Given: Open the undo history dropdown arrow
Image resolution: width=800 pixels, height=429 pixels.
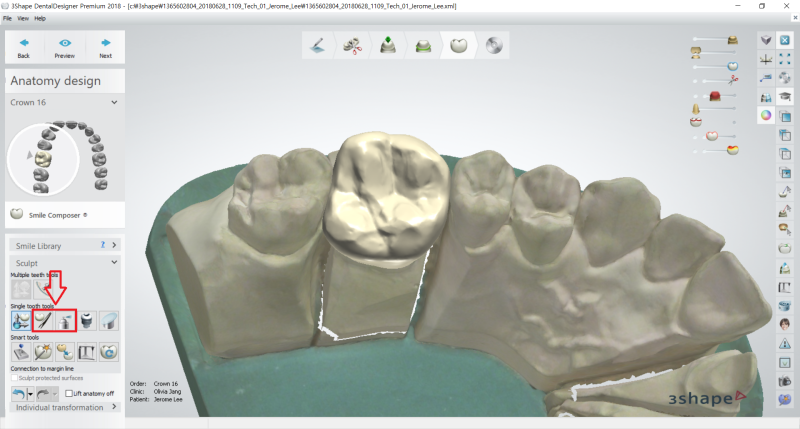Looking at the screenshot, I should (x=30, y=394).
